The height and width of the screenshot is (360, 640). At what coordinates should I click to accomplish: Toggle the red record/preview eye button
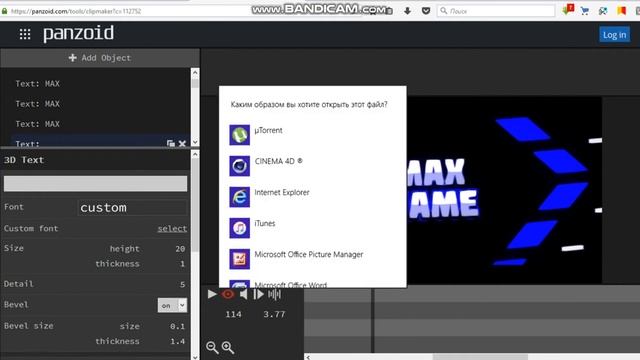(x=228, y=294)
